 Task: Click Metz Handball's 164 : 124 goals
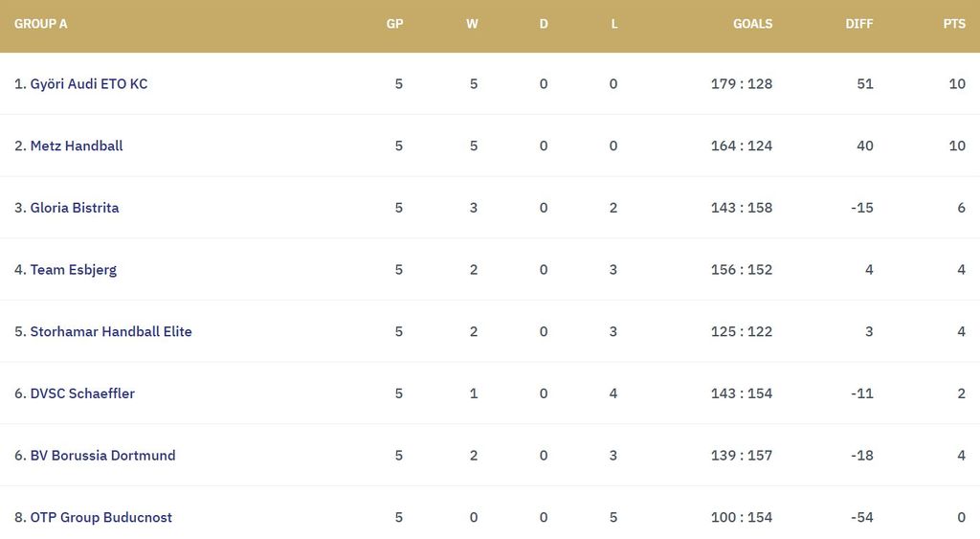pyautogui.click(x=742, y=146)
